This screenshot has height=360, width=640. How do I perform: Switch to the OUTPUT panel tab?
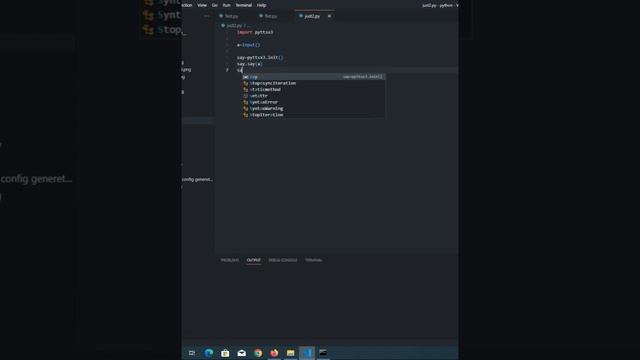pyautogui.click(x=253, y=260)
